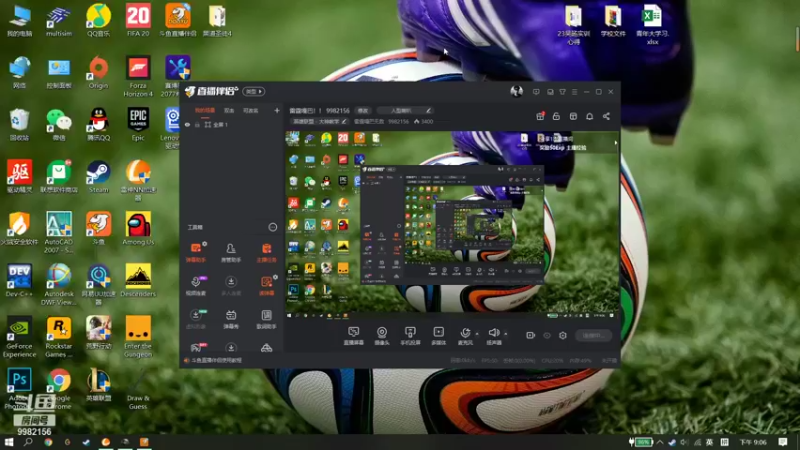Open the 主播任务 tool in the toolbox
The image size is (800, 450).
[266, 253]
